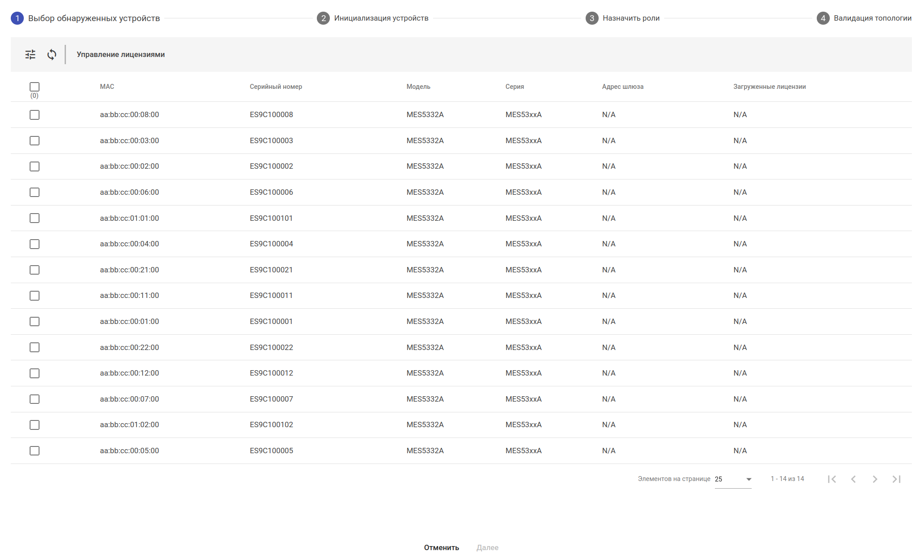Click step 2 circle Инициализация устройств

coord(323,18)
